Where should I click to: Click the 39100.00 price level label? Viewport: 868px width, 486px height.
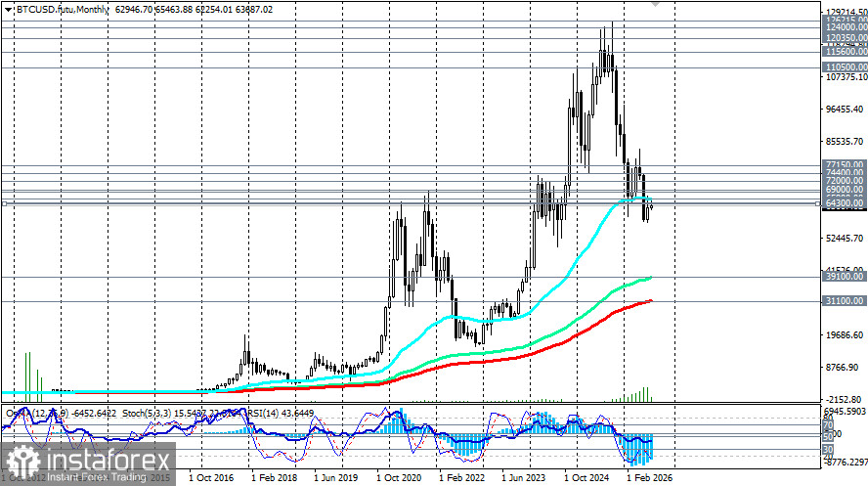tap(845, 276)
